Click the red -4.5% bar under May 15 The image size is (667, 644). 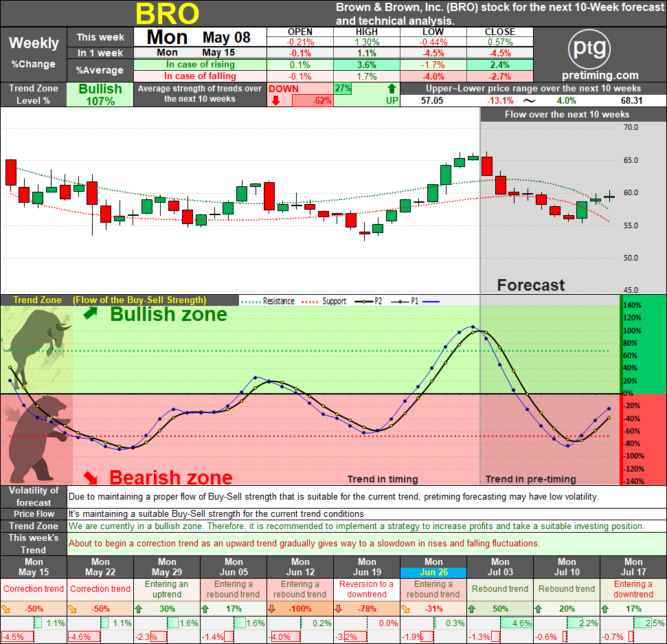point(17,637)
